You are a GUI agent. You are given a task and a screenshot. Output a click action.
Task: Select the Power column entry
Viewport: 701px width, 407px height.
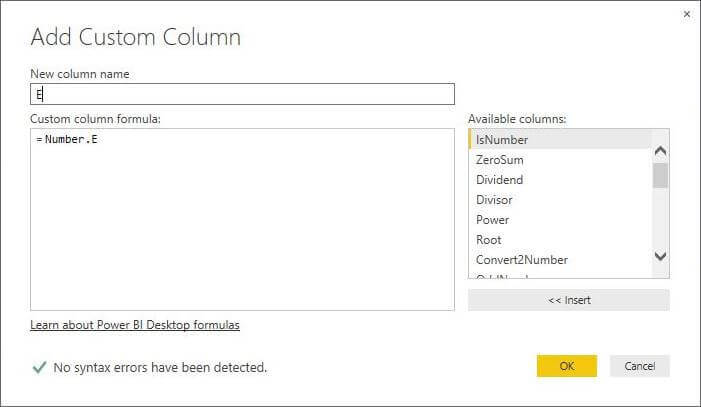point(493,220)
